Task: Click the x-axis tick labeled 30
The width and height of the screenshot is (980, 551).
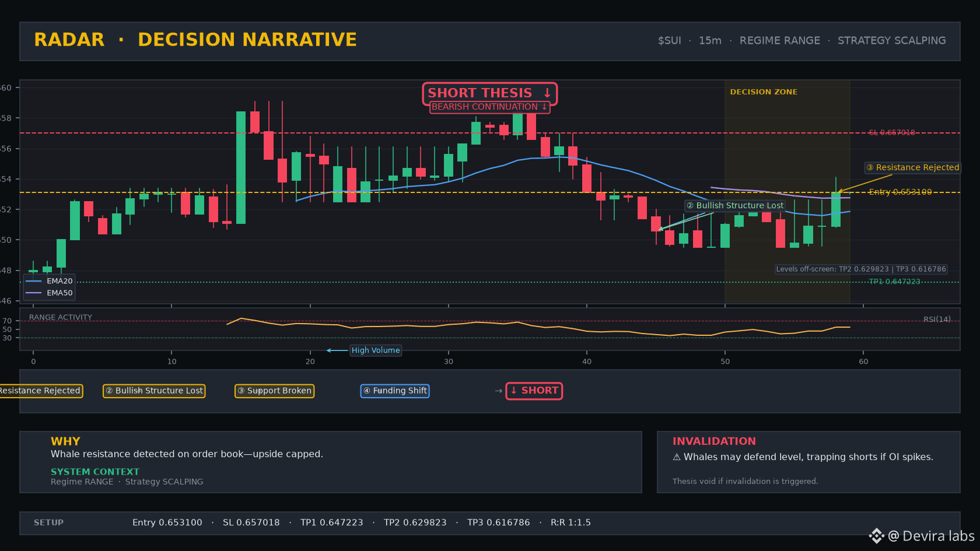Action: (x=449, y=362)
